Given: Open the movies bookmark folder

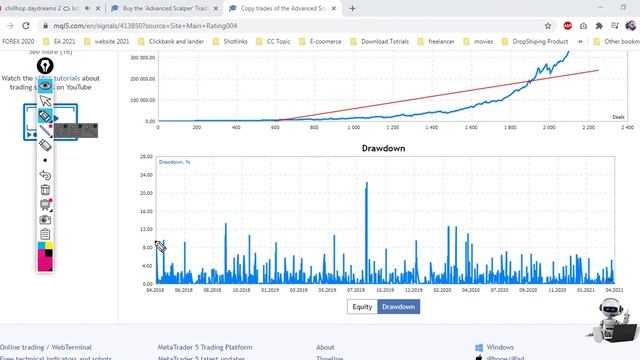Looking at the screenshot, I should pyautogui.click(x=478, y=42).
